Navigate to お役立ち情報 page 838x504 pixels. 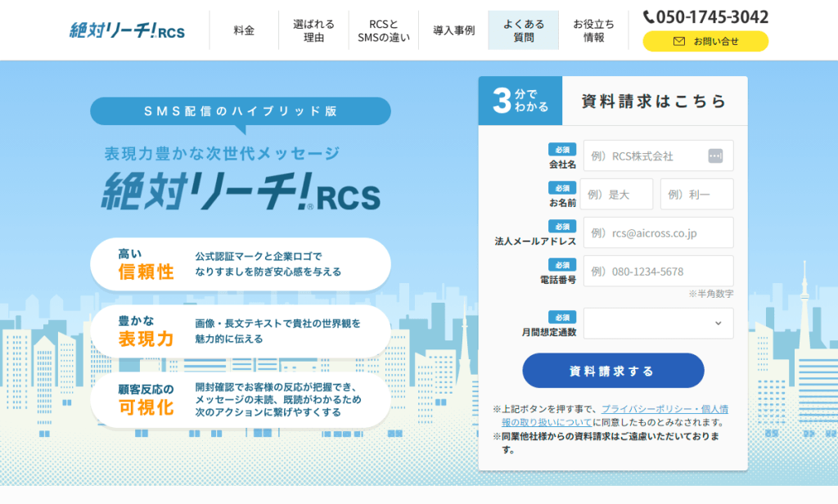pos(593,30)
